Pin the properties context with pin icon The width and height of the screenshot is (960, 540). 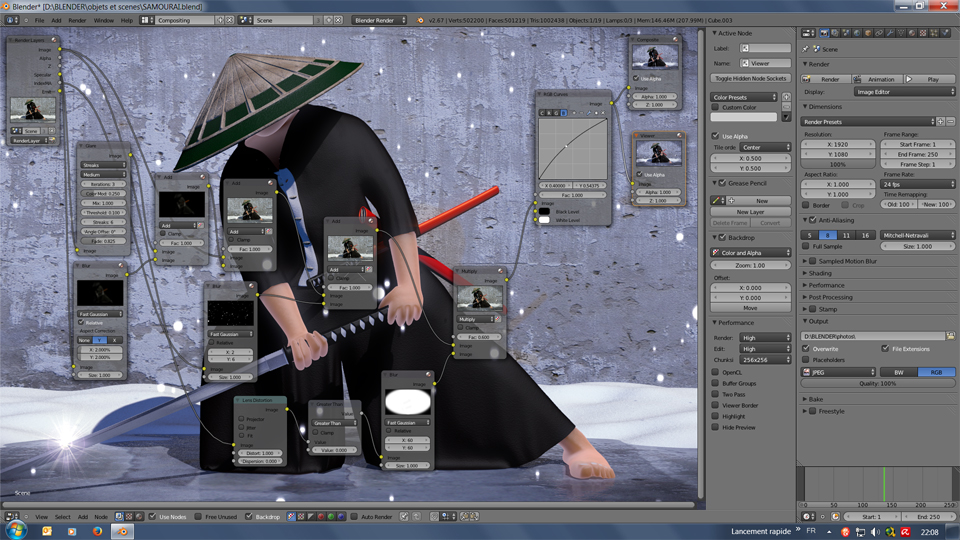click(806, 49)
